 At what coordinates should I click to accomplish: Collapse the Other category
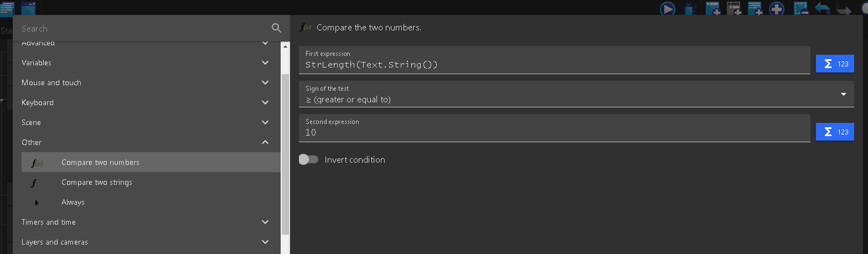(147, 142)
